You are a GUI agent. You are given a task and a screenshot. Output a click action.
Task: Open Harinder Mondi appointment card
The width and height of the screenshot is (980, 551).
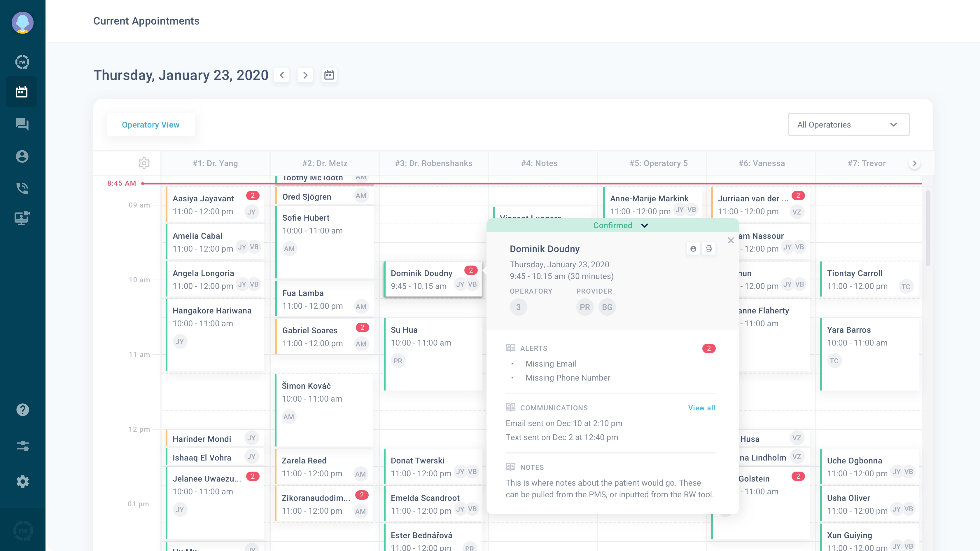coord(215,438)
